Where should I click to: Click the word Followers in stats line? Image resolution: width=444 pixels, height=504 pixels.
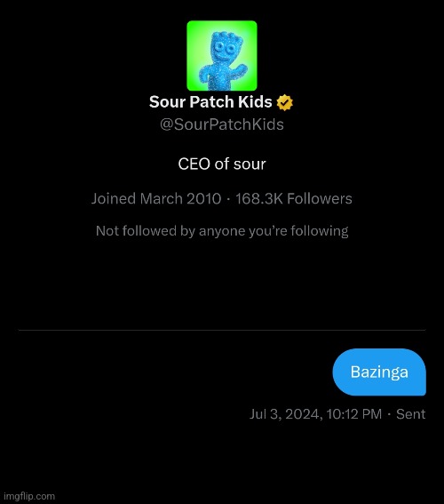tap(320, 198)
